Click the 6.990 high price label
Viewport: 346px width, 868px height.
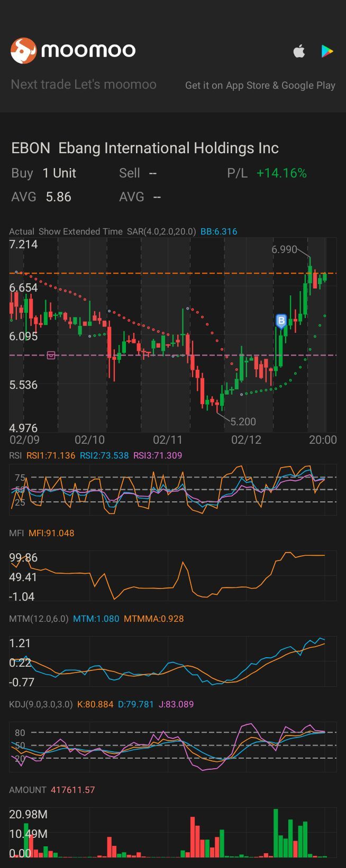point(284,249)
